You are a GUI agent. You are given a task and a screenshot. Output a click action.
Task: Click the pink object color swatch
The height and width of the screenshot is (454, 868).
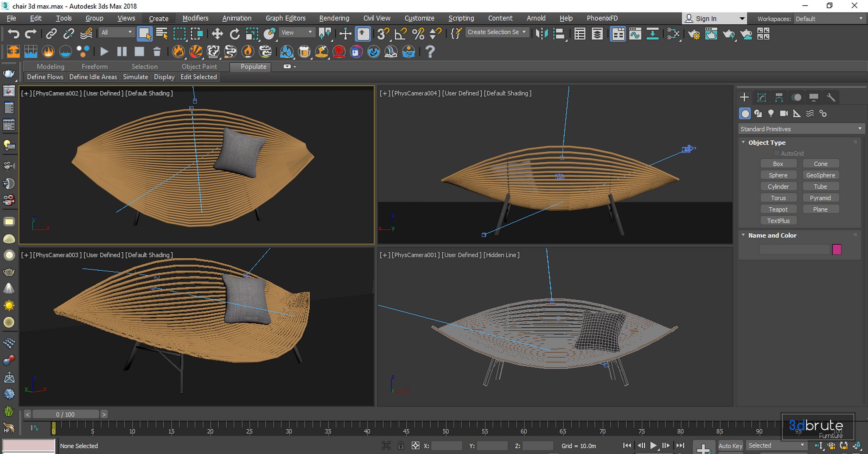click(x=837, y=249)
